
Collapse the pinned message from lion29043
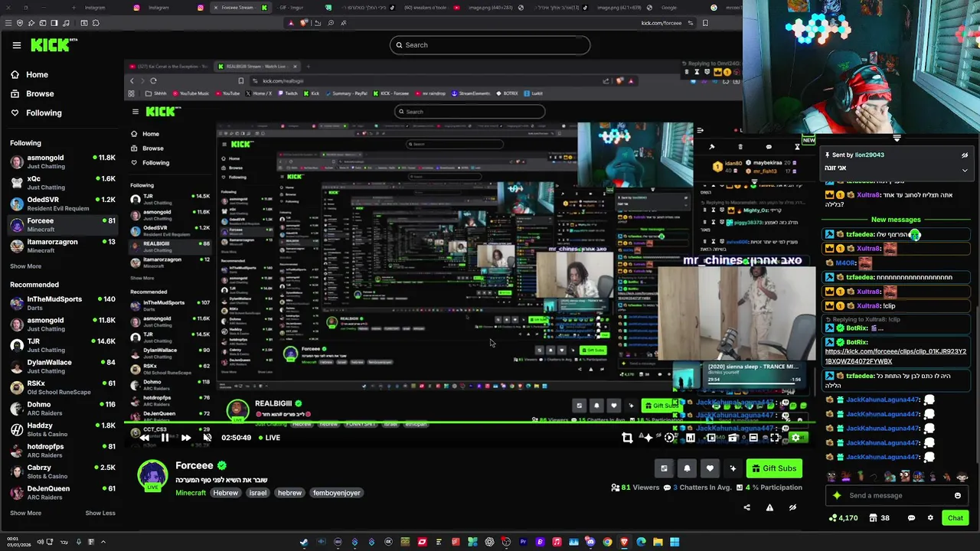(x=965, y=170)
